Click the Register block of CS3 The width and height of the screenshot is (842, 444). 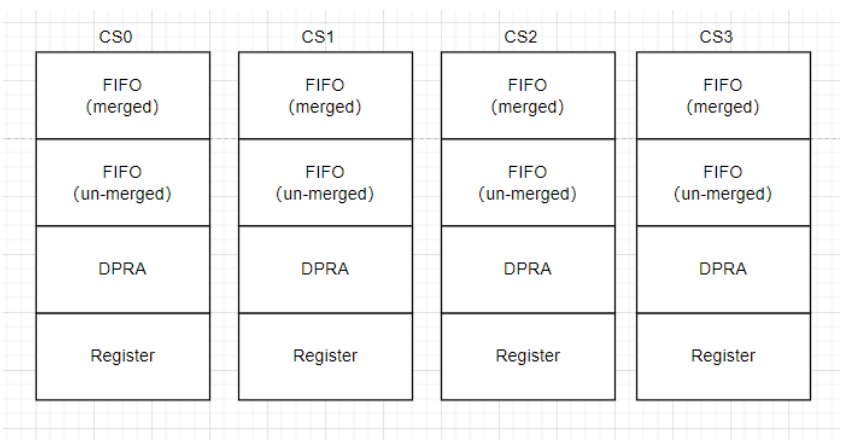(x=723, y=356)
